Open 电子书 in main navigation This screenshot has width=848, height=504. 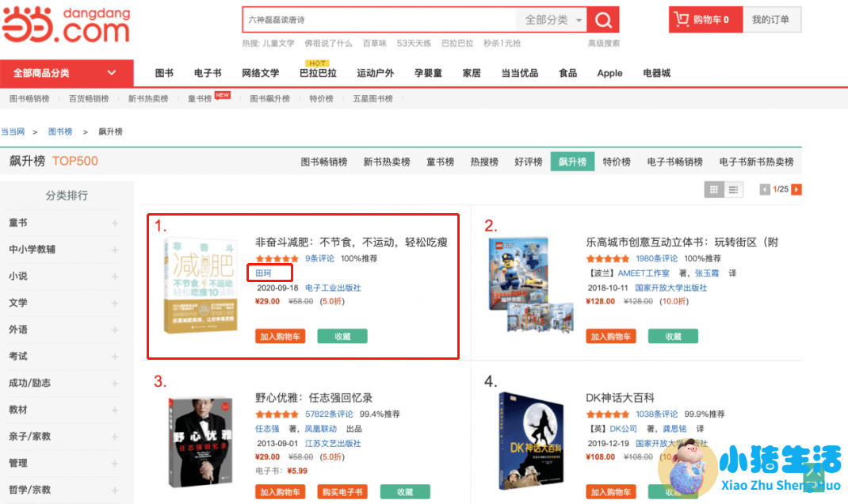[x=208, y=73]
